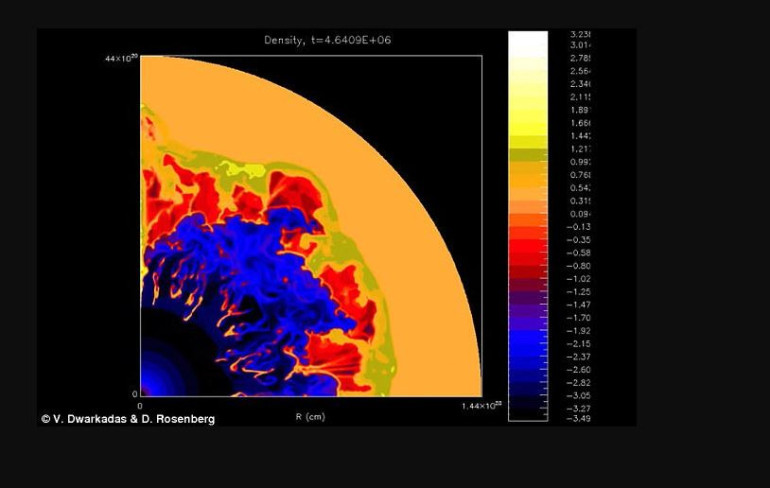Viewport: 770px width, 488px height.
Task: Click the color bar value -2.37
Action: coord(578,357)
